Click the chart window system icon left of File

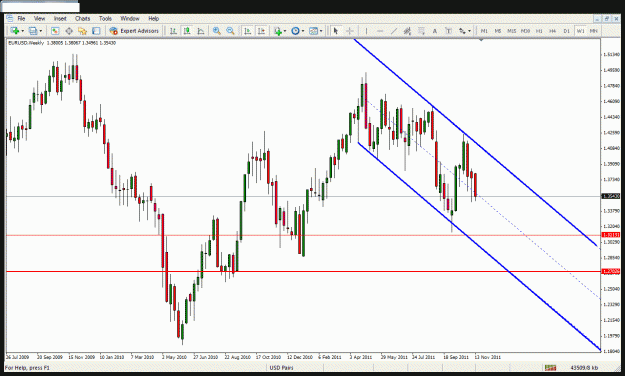[10, 18]
